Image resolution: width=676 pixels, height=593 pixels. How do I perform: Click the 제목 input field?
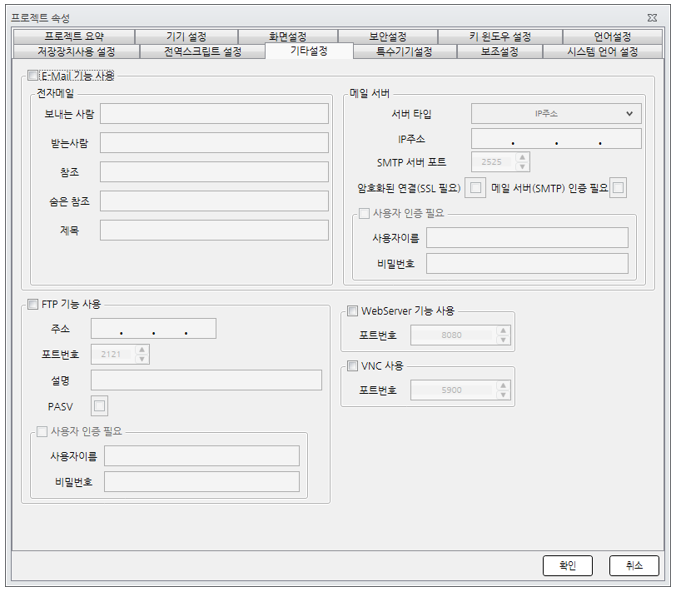pos(214,230)
